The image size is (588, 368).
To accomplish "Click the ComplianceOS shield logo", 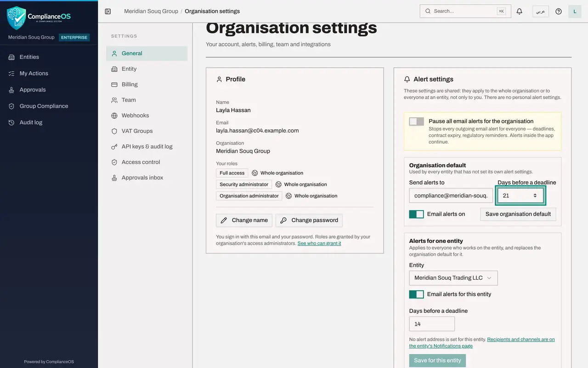I will 17,17.
